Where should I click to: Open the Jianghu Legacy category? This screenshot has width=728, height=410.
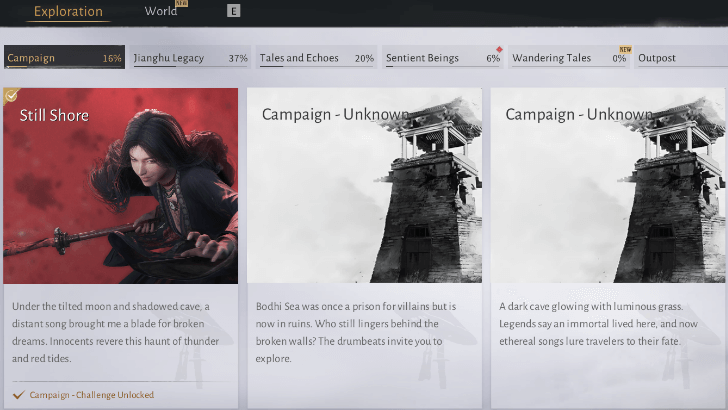pyautogui.click(x=191, y=57)
